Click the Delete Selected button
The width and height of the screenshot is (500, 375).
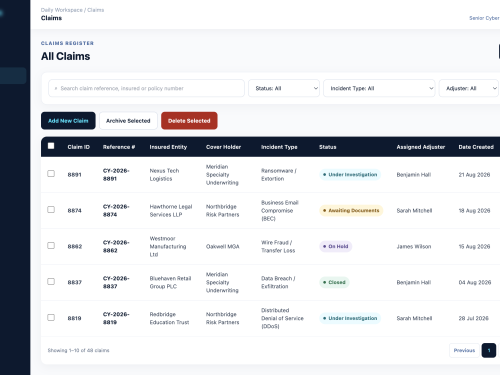[189, 121]
